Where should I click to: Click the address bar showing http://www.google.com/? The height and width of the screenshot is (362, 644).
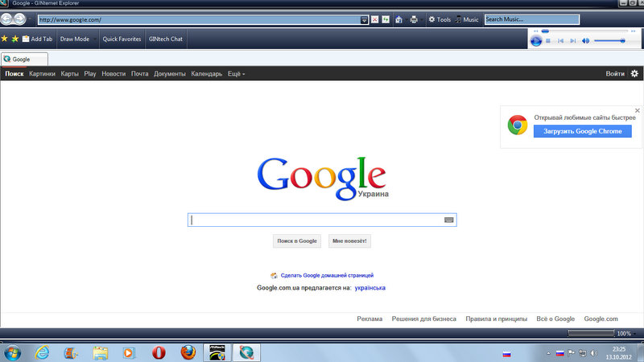[199, 19]
